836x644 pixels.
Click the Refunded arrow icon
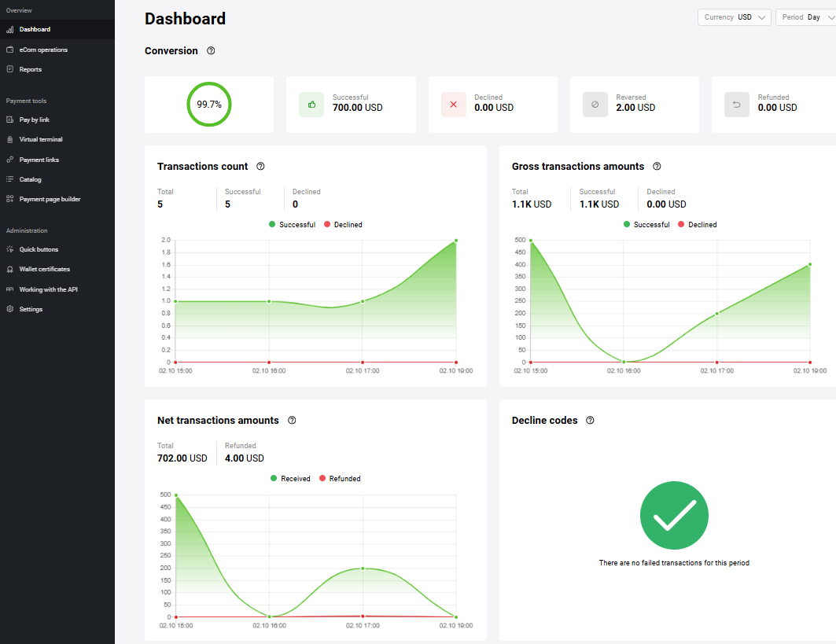[x=737, y=104]
